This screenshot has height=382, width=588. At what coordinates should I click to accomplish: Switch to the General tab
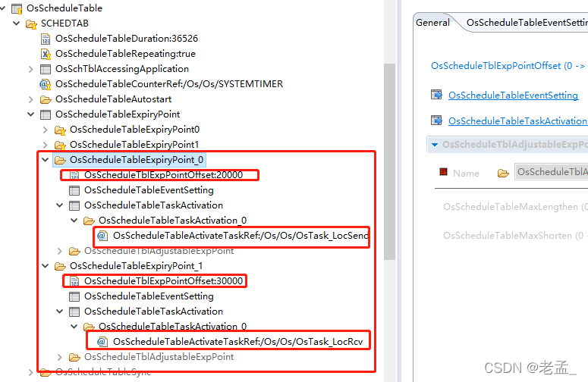coord(432,23)
